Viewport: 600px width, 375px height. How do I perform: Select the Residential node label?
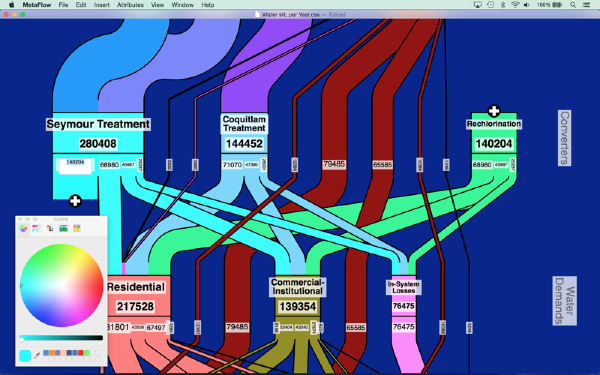click(x=136, y=287)
